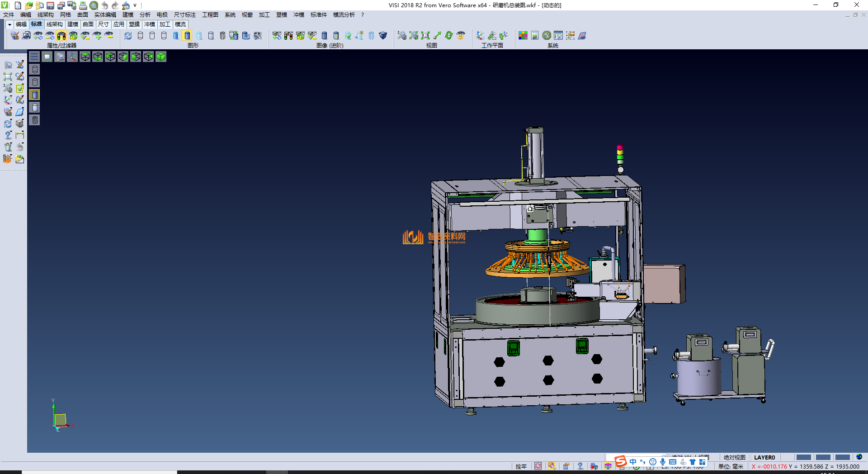Click the color palette icon in 系统 group
The width and height of the screenshot is (868, 474).
click(523, 35)
